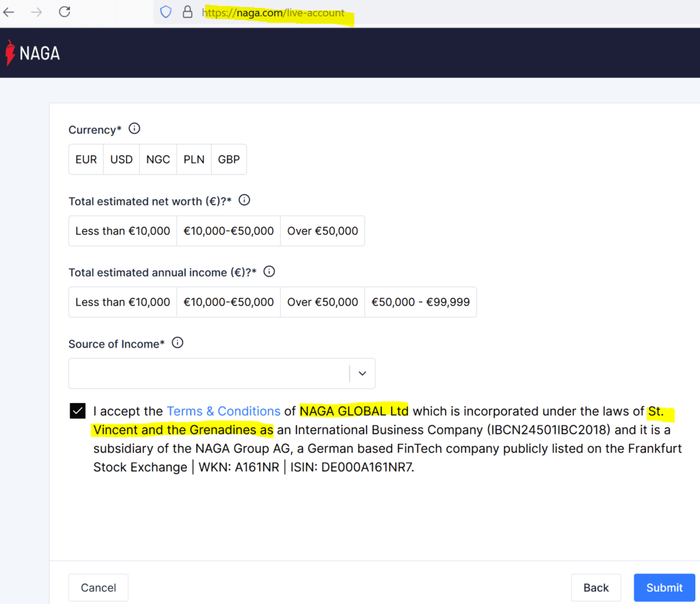The height and width of the screenshot is (604, 700).
Task: Choose NGC currency option
Action: (158, 159)
